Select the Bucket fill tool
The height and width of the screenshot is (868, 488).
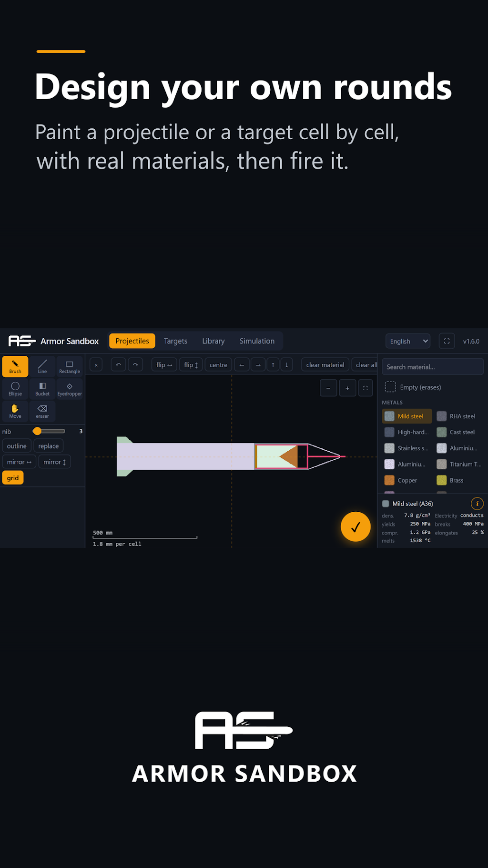(42, 389)
